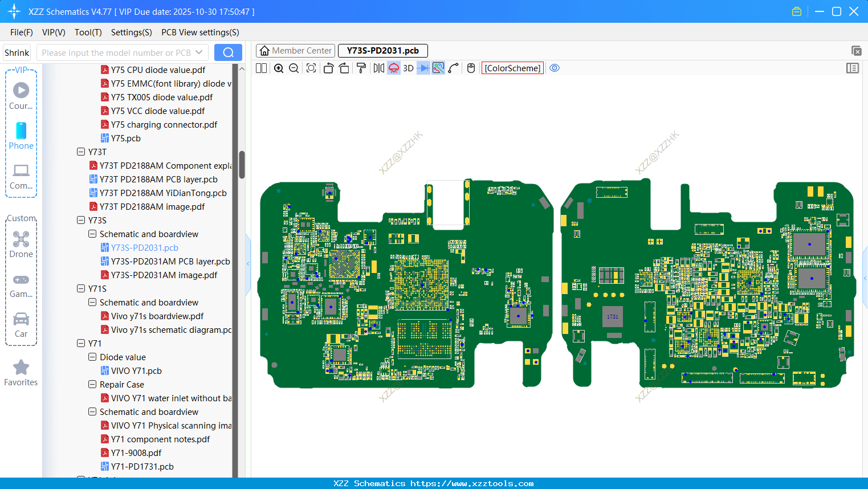868x489 pixels.
Task: Click the Shrink button
Action: pos(17,52)
